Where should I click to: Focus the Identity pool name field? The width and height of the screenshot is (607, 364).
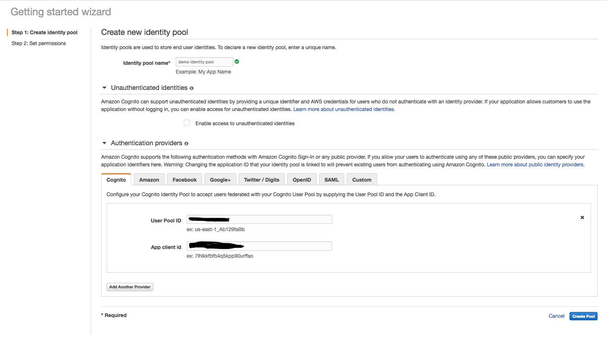pyautogui.click(x=205, y=62)
